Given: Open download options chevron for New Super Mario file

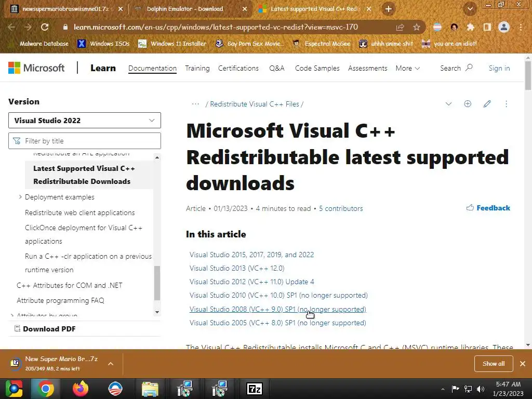Looking at the screenshot, I should (111, 364).
